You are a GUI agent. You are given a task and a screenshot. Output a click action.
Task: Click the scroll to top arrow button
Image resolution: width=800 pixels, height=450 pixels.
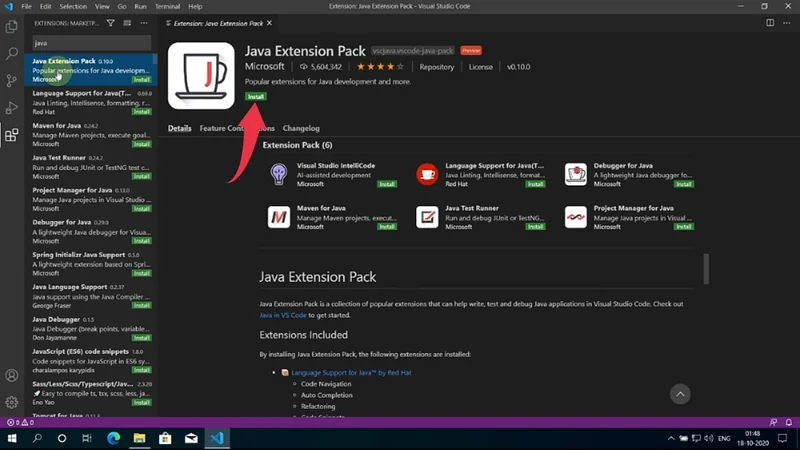pos(680,394)
